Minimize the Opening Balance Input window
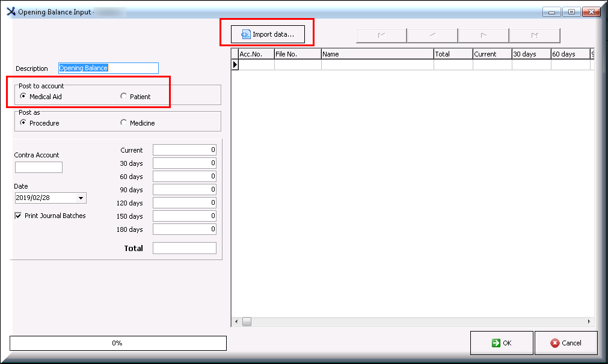The width and height of the screenshot is (608, 364). click(x=551, y=12)
